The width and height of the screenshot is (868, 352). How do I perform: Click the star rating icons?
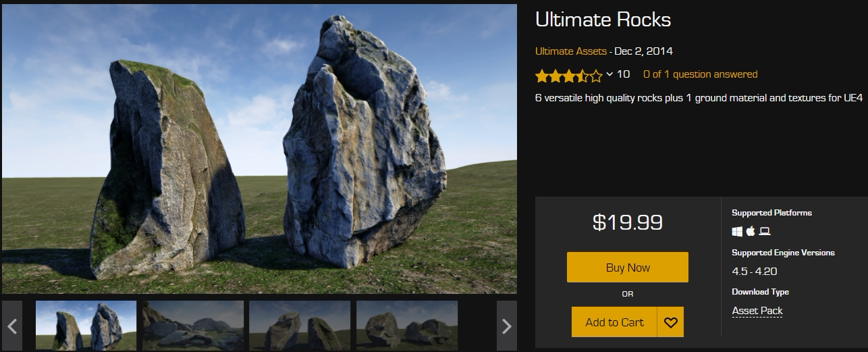pos(568,75)
